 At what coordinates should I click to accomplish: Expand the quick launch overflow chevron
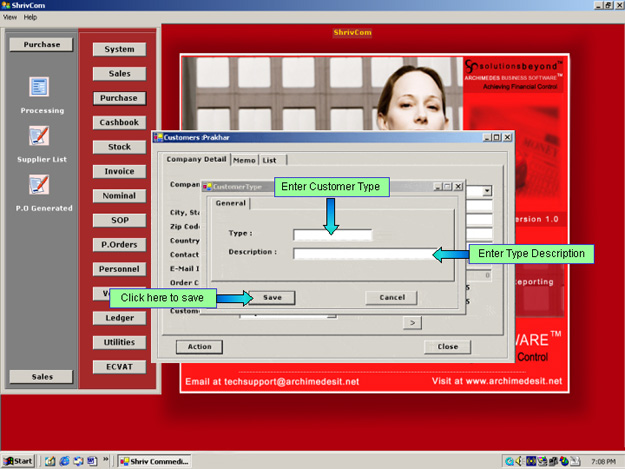[106, 461]
